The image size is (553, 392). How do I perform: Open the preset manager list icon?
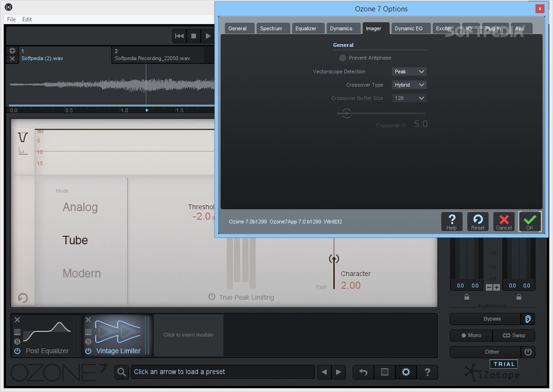tap(385, 372)
